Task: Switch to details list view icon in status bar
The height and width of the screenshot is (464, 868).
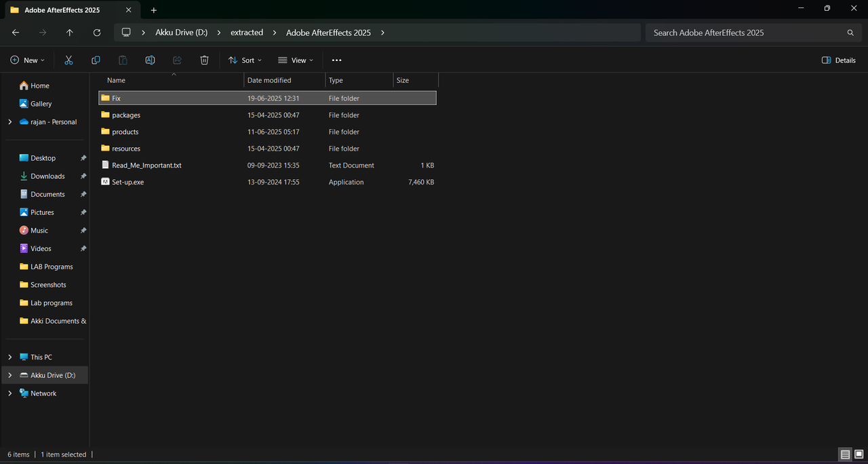Action: [845, 455]
